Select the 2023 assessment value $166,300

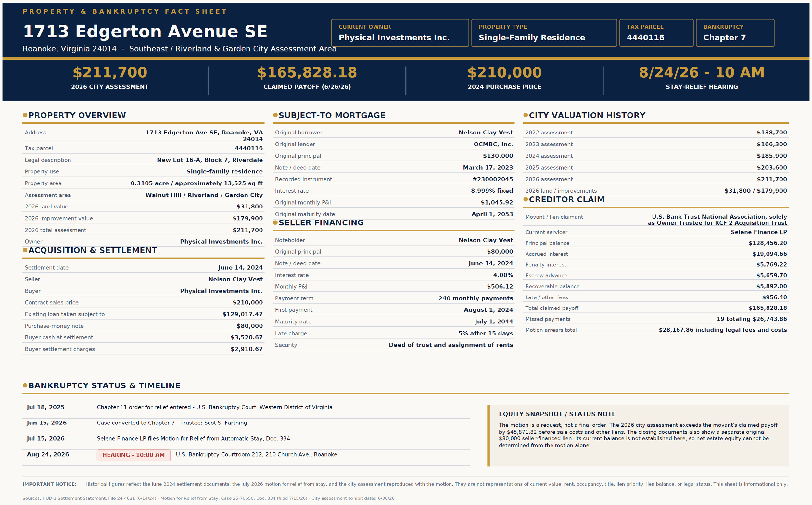772,144
